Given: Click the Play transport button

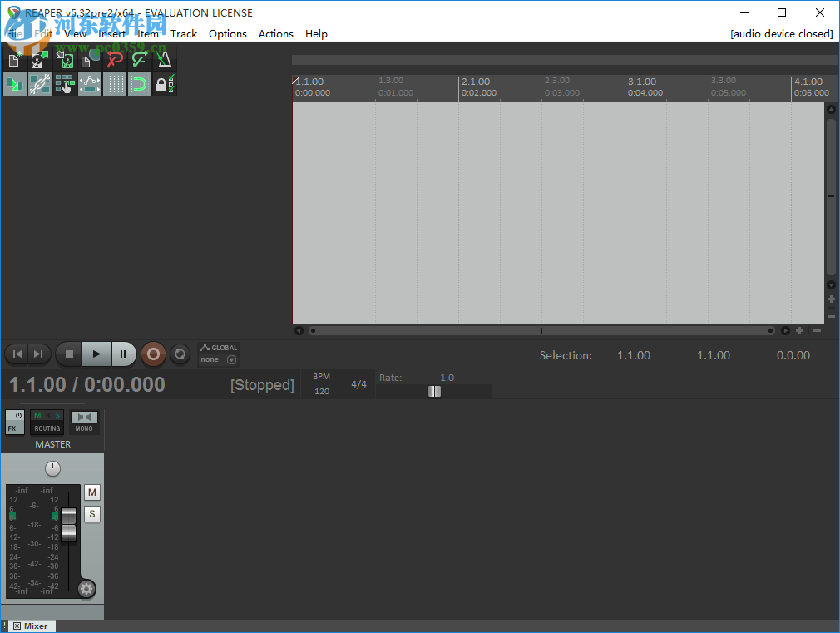Looking at the screenshot, I should (96, 354).
